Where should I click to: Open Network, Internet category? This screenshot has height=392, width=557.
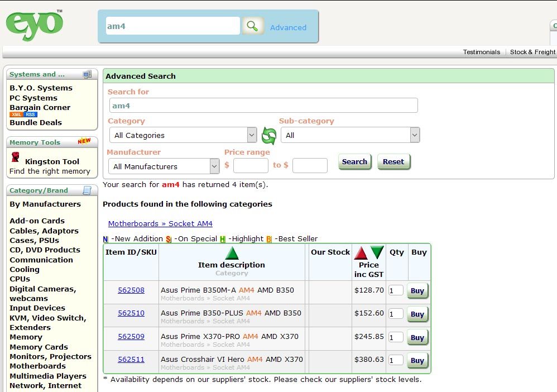point(45,386)
